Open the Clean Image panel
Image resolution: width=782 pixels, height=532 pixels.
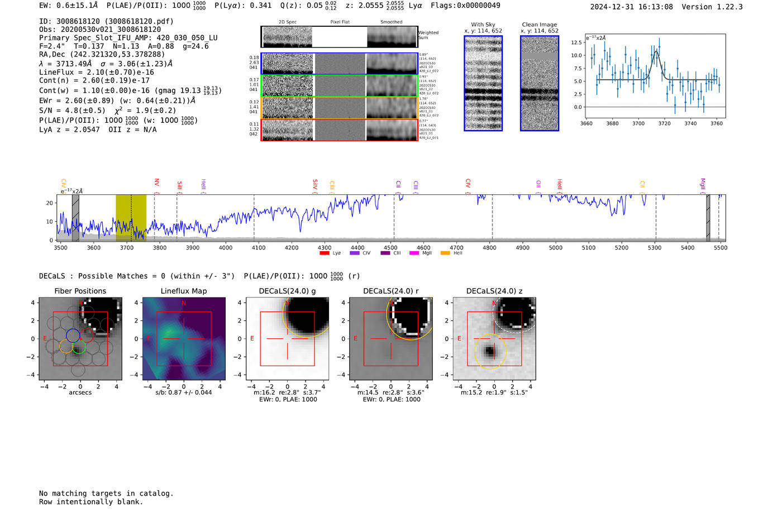(x=540, y=83)
